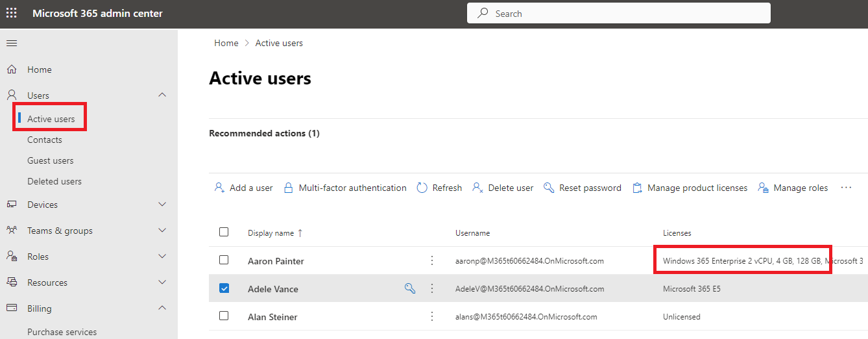This screenshot has height=339, width=868.
Task: Open Alan Steiner user details
Action: point(272,317)
